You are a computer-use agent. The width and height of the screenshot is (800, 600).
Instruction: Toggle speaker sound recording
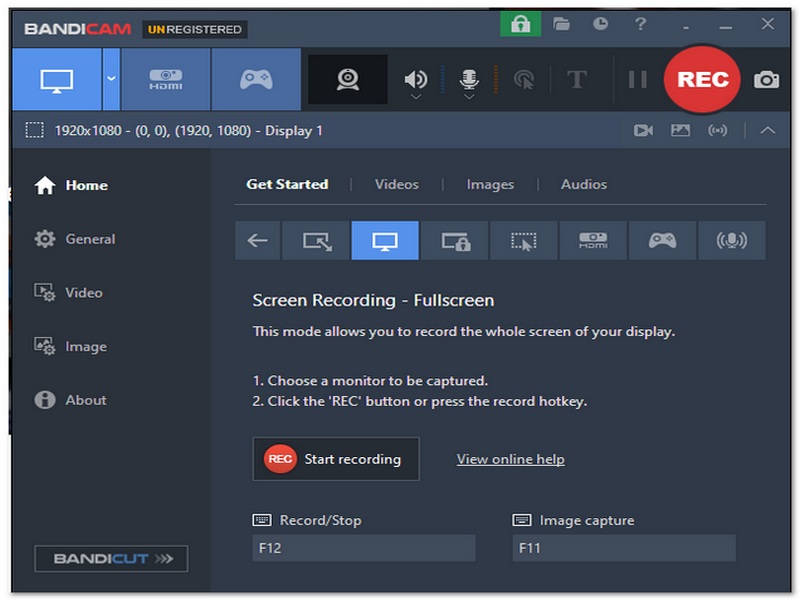[415, 79]
